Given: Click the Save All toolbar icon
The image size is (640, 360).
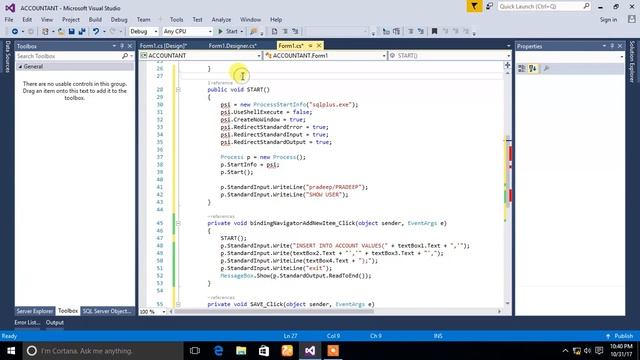Looking at the screenshot, I should pyautogui.click(x=82, y=31).
